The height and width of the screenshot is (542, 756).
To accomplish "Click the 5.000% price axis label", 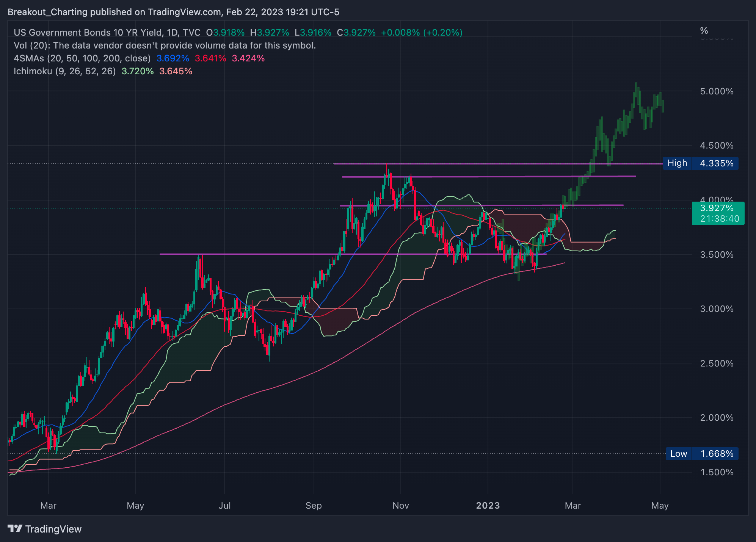I will [716, 91].
